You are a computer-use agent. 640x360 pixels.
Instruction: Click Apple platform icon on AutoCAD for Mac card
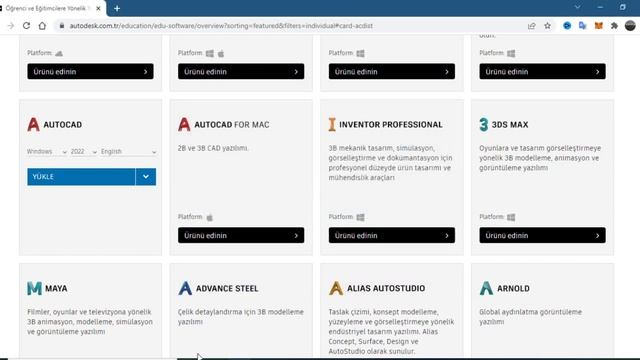(210, 217)
